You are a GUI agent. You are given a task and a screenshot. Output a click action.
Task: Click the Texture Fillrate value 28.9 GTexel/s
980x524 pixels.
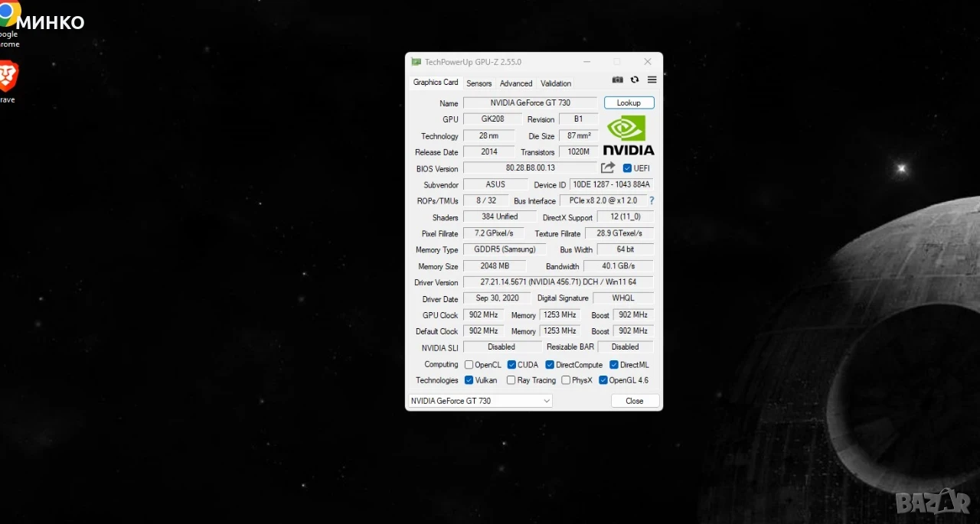619,233
